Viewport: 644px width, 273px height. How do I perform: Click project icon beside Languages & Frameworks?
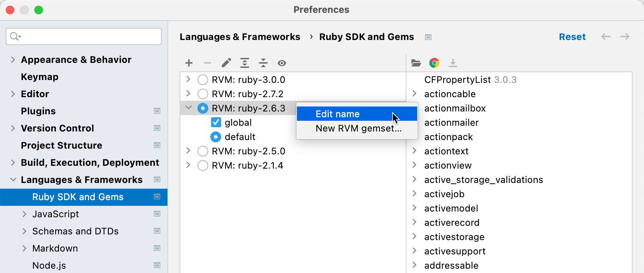(157, 180)
